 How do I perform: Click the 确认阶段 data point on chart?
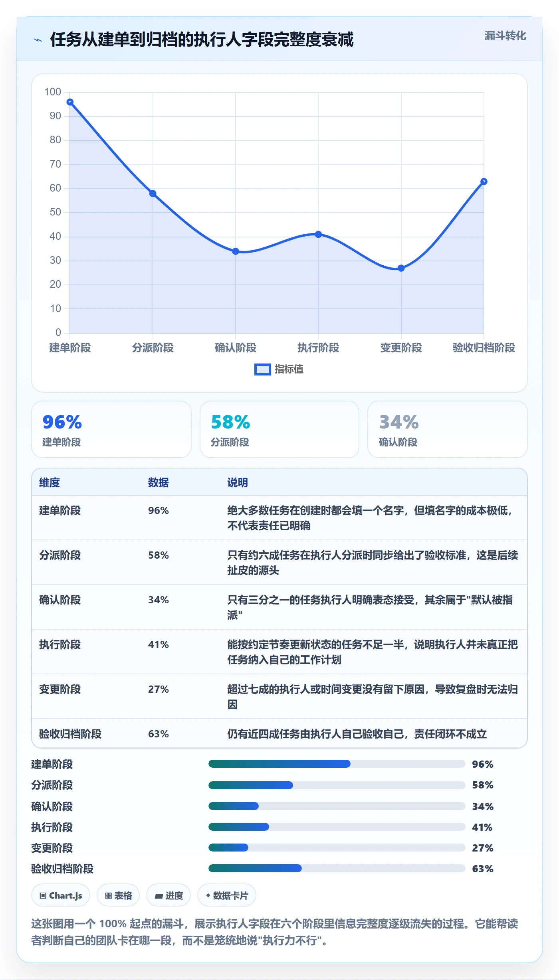pyautogui.click(x=236, y=251)
